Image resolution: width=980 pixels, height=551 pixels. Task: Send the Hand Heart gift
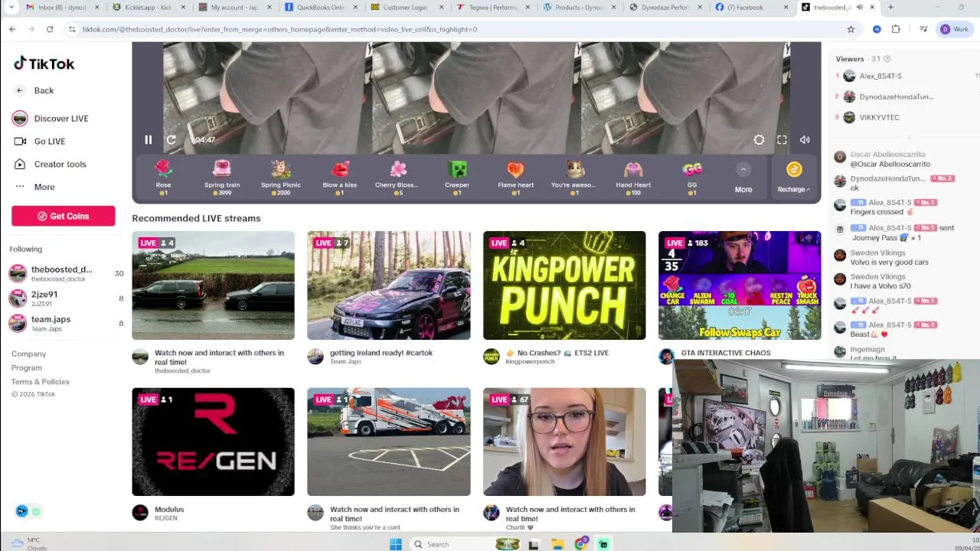[633, 178]
